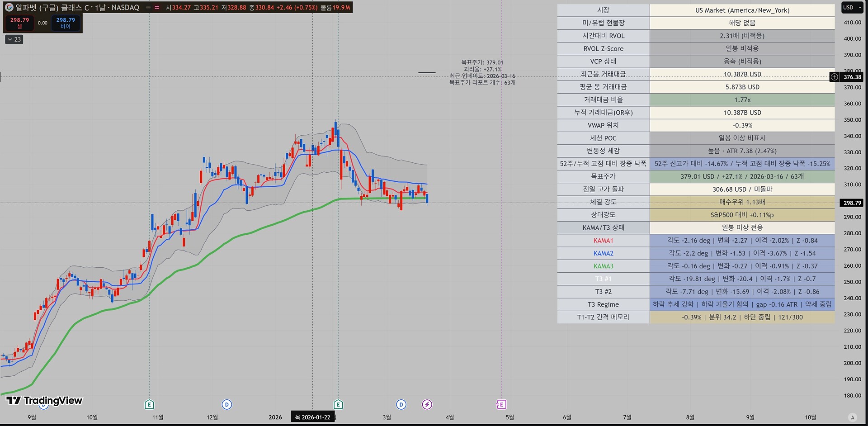The image size is (868, 426).
Task: Click the 2026-01-22 date label on the time axis
Action: (x=312, y=417)
